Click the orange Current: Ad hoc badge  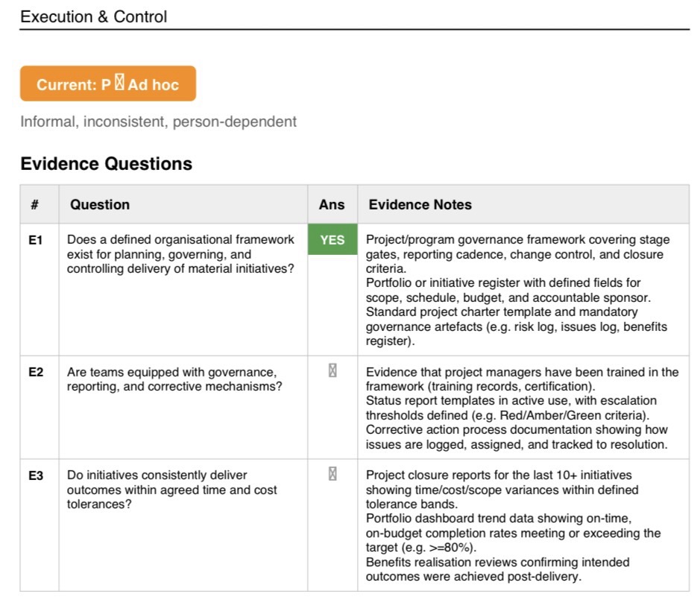point(108,83)
